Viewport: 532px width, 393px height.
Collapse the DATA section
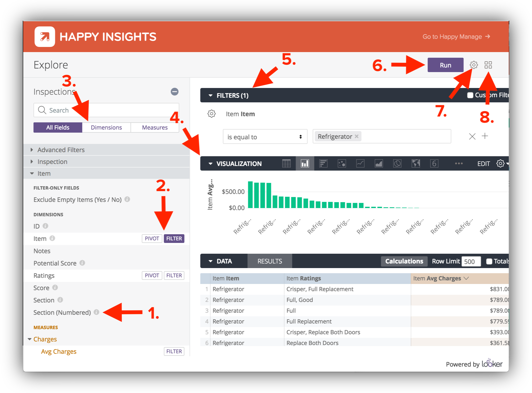211,261
